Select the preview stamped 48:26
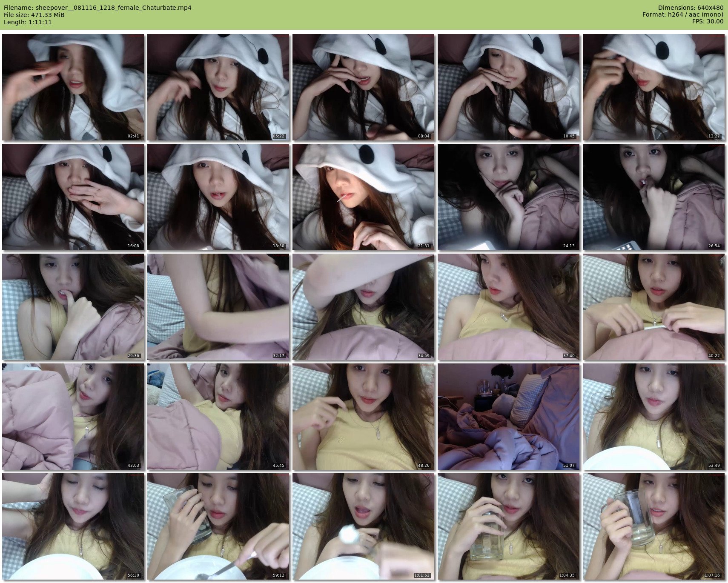Image resolution: width=728 pixels, height=583 pixels. 363,417
